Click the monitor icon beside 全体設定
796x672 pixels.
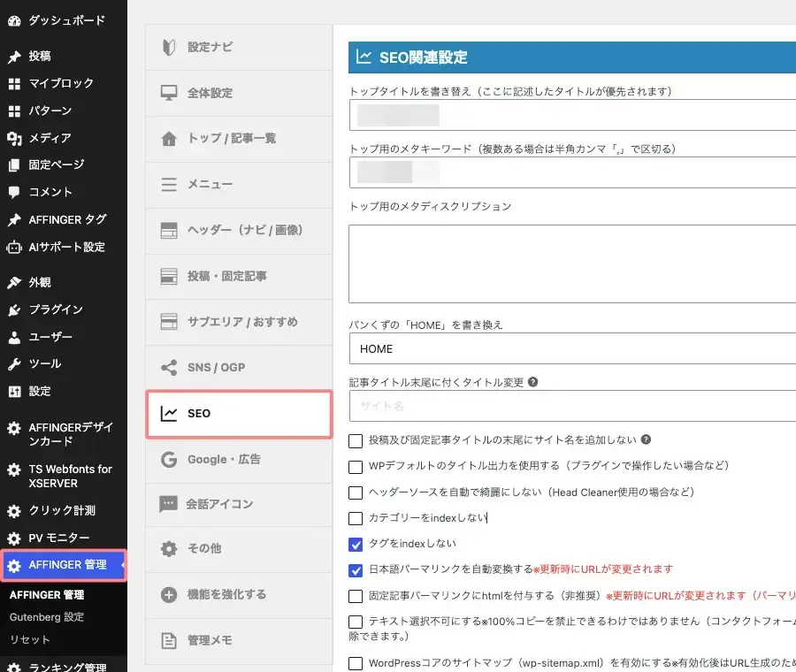169,93
